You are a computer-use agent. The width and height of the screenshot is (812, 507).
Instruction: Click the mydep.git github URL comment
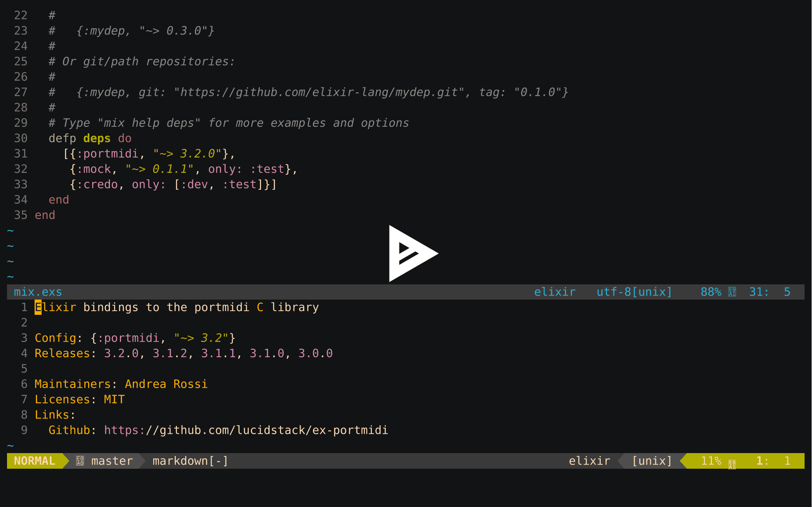click(308, 92)
